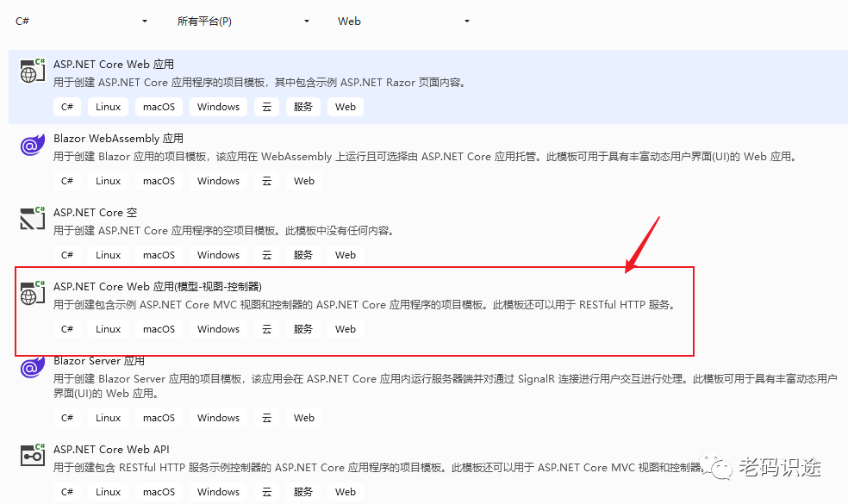The height and width of the screenshot is (504, 848).
Task: Click macOS tag under ASP.NET Core Web API
Action: 159,492
